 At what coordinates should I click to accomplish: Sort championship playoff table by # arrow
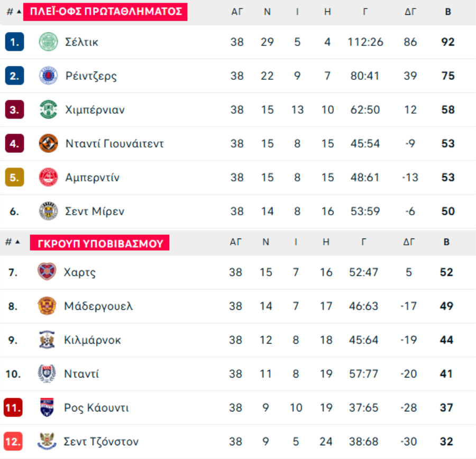tap(18, 12)
